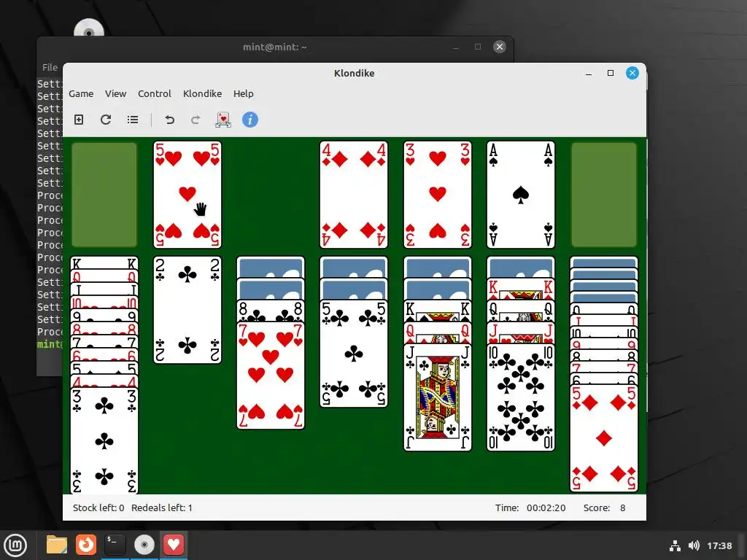Screen dimensions: 747x560
Task: Select the 2 of clubs card
Action: point(187,310)
